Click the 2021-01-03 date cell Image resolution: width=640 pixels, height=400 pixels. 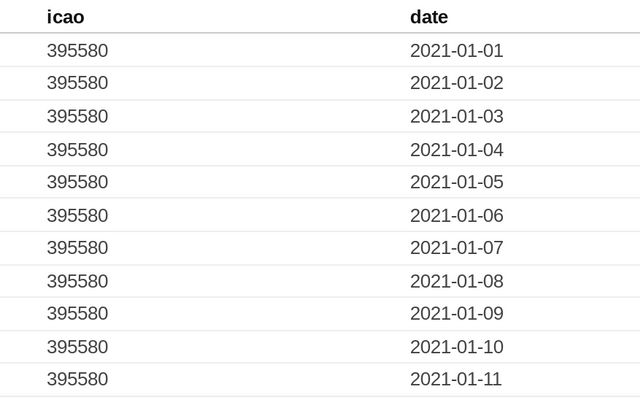(x=456, y=116)
